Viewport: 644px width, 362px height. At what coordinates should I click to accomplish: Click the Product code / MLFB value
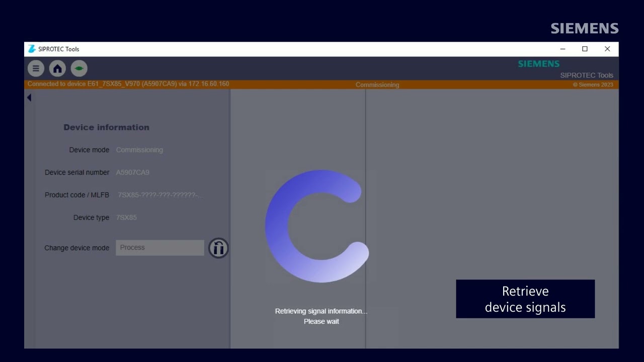[160, 195]
